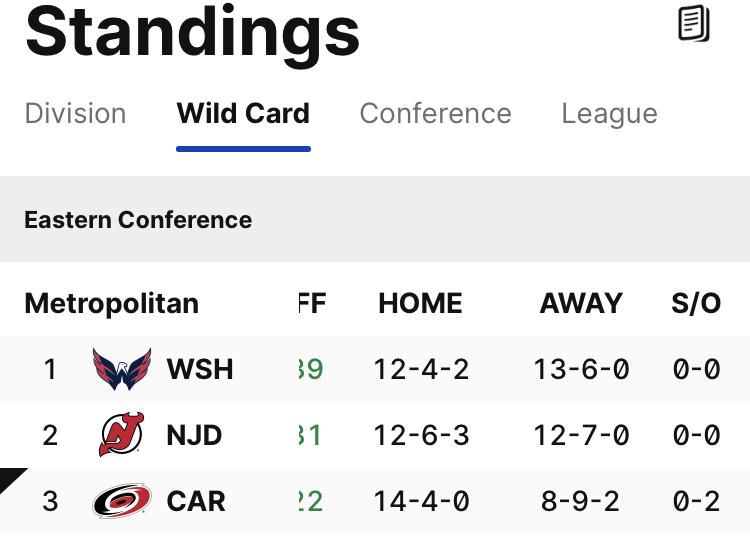Viewport: 750px width, 547px height.
Task: Open the document notes icon
Action: (x=694, y=23)
